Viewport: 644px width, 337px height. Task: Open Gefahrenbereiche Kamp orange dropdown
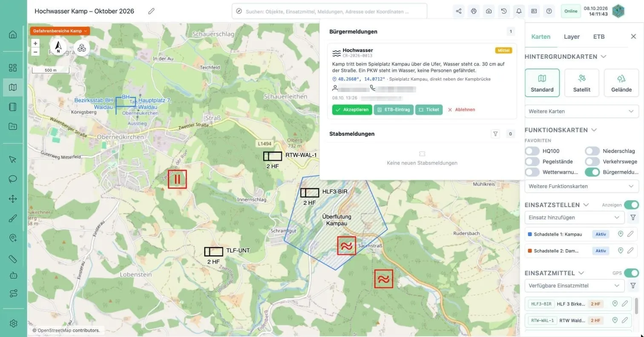coord(60,31)
